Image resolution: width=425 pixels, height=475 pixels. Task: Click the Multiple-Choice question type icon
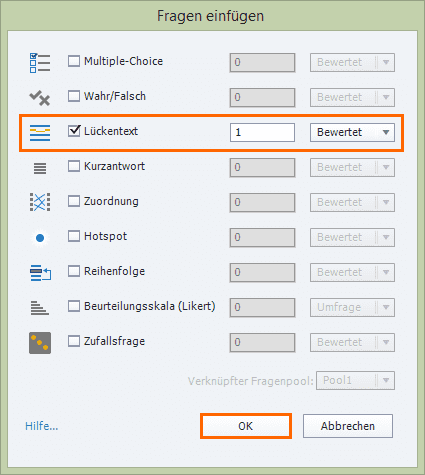click(x=40, y=63)
